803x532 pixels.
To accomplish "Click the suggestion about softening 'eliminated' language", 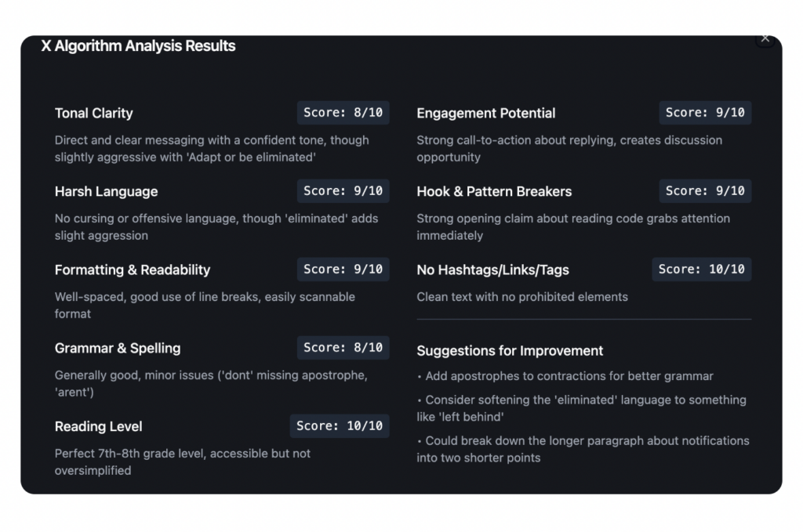I will pos(581,408).
